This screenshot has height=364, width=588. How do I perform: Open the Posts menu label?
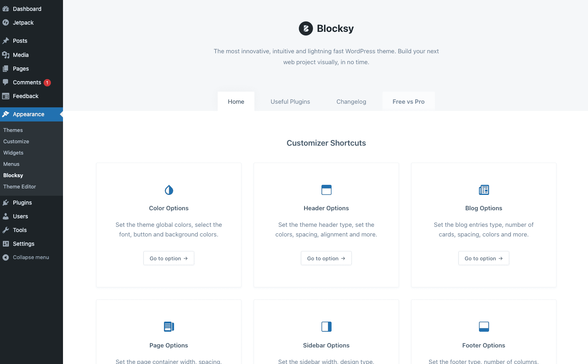(x=20, y=41)
